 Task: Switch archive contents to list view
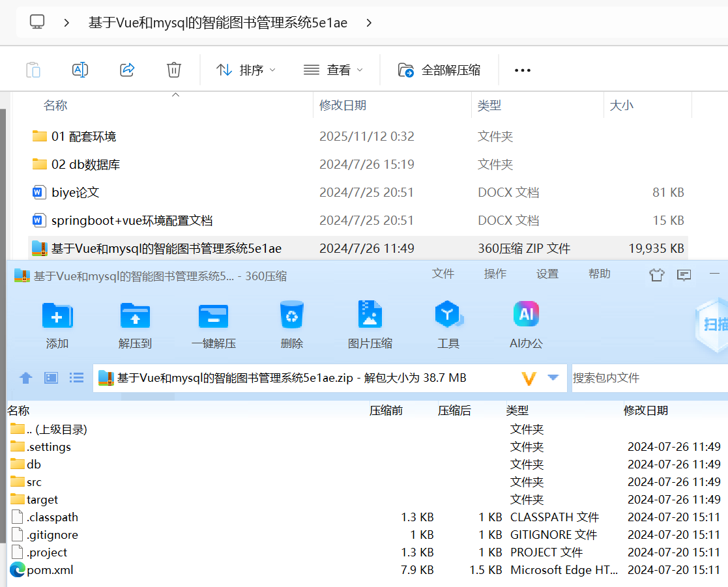tap(76, 378)
